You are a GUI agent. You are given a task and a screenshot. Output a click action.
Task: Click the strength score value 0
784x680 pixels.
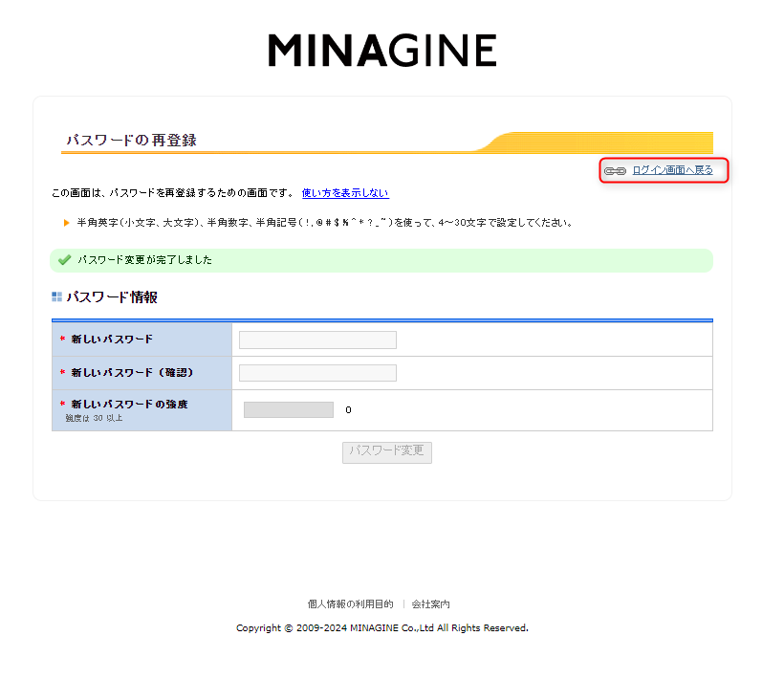(x=349, y=410)
